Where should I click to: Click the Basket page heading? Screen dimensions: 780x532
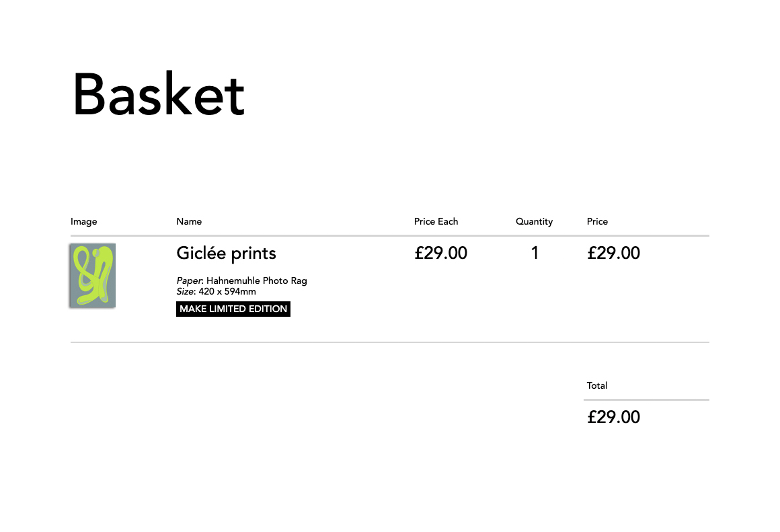point(159,94)
